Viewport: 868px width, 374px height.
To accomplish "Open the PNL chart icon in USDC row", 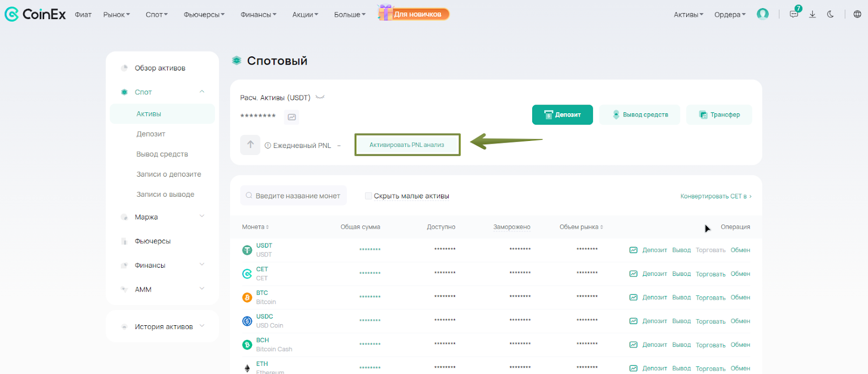I will click(x=633, y=321).
